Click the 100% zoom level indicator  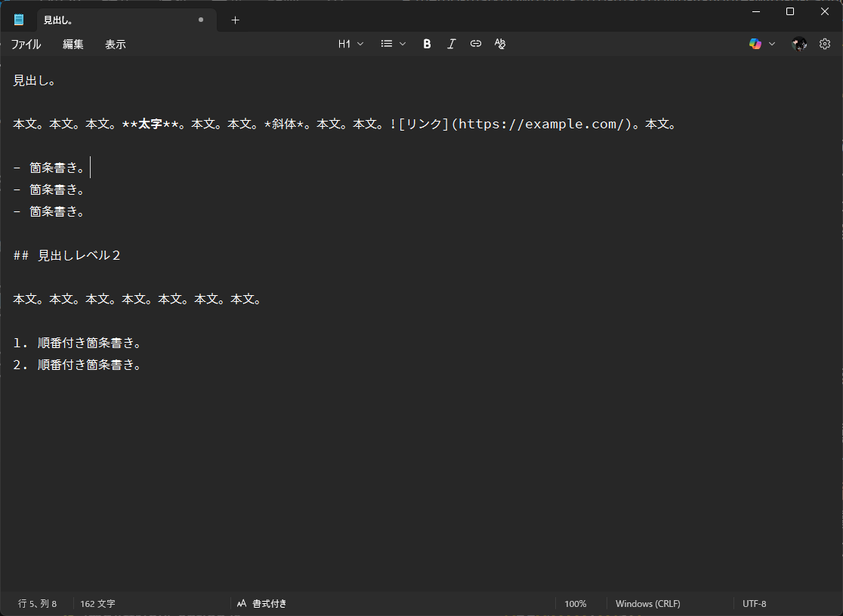576,604
